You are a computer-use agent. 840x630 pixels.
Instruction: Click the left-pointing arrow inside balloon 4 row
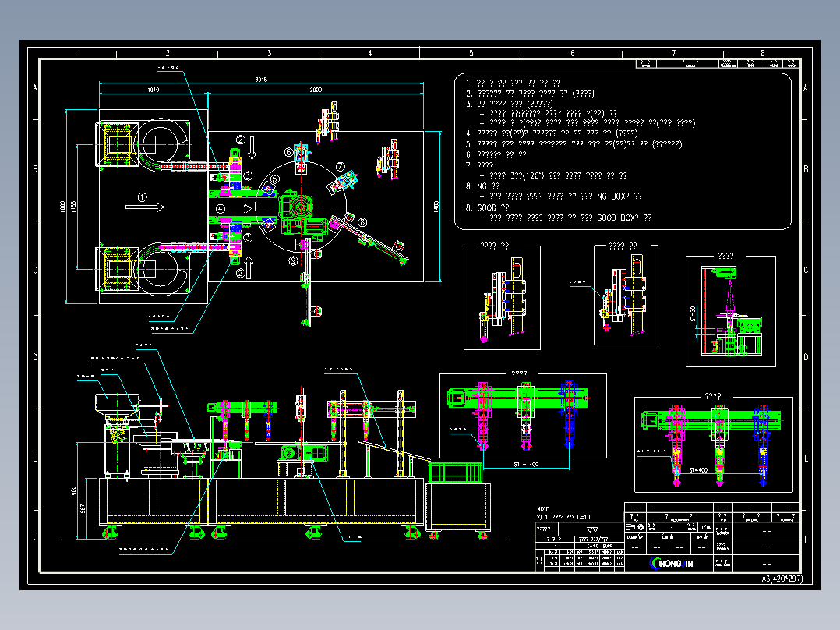(x=238, y=207)
